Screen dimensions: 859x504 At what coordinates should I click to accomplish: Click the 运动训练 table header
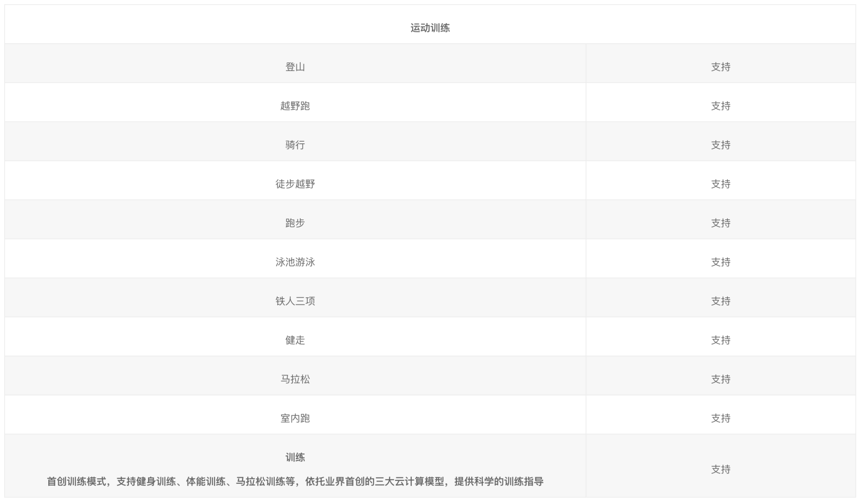430,28
